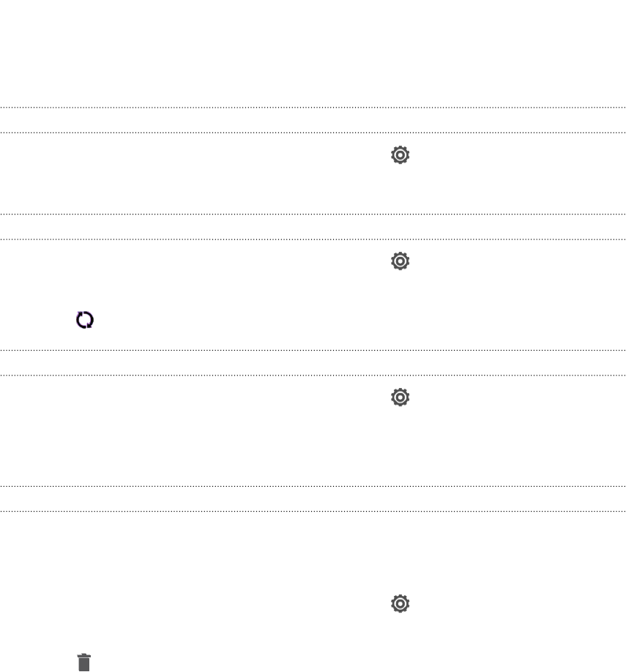This screenshot has height=672, width=626.
Task: Start sync with the rotating arrows icon
Action: [x=85, y=320]
